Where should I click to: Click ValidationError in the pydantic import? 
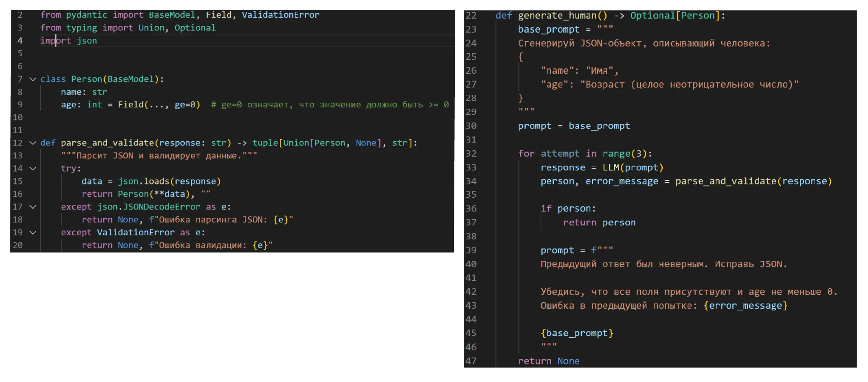pos(280,15)
